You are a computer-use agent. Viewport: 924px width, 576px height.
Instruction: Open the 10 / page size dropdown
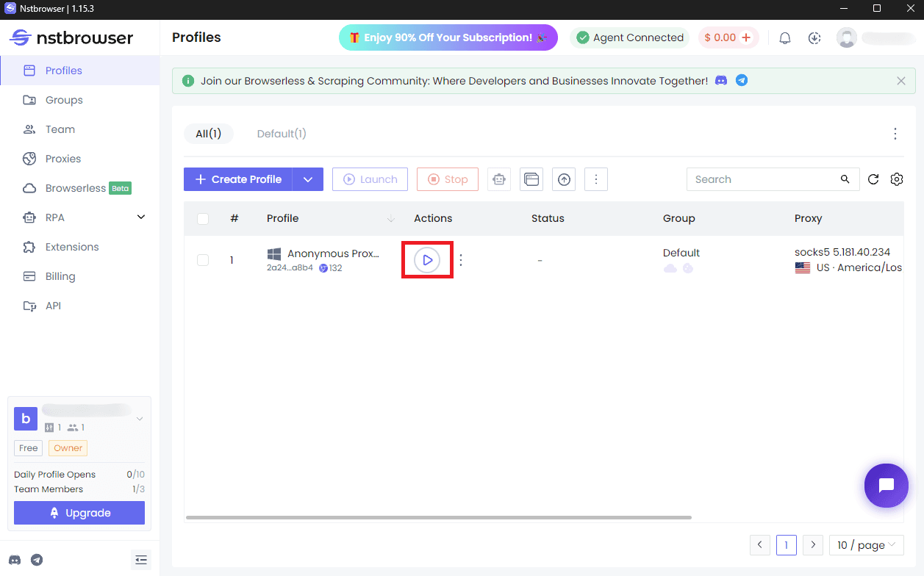tap(866, 544)
